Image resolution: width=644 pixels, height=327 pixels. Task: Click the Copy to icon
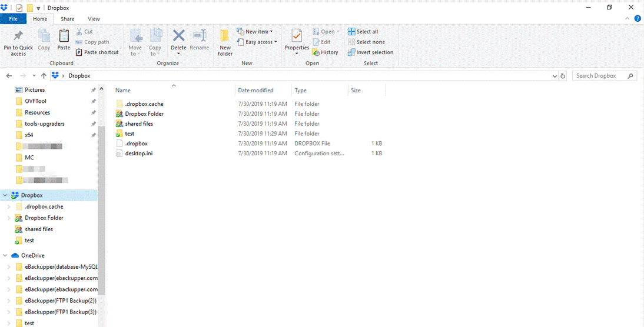pos(155,36)
